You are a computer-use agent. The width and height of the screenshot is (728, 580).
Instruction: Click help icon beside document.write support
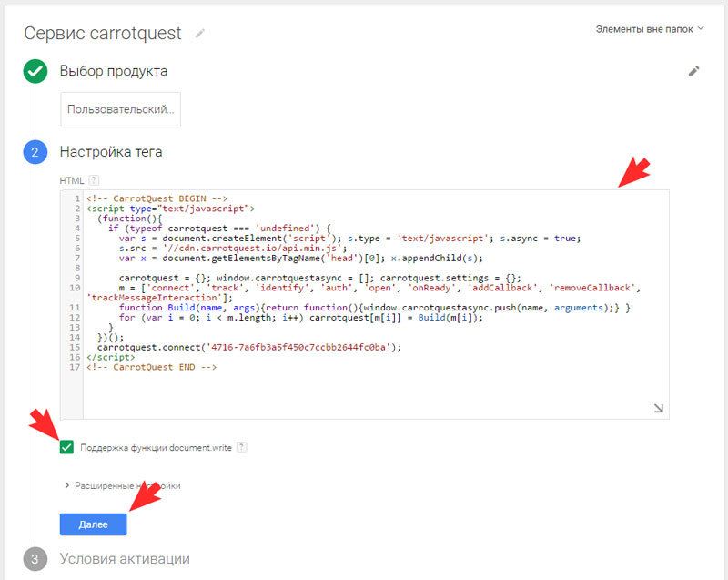(241, 447)
